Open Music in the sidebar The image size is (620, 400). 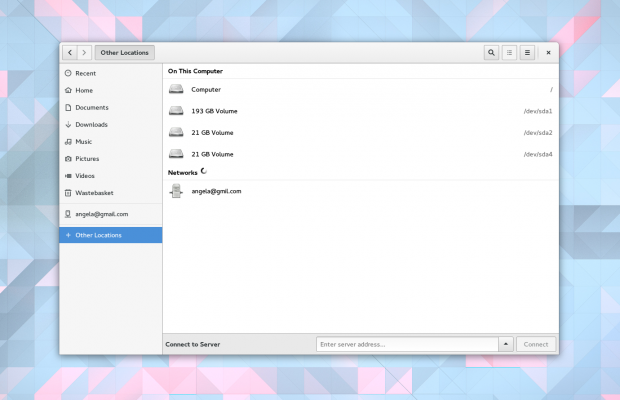tap(111, 142)
